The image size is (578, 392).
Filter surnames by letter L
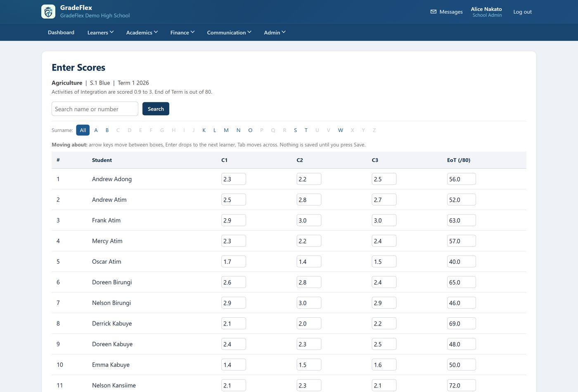pos(215,130)
